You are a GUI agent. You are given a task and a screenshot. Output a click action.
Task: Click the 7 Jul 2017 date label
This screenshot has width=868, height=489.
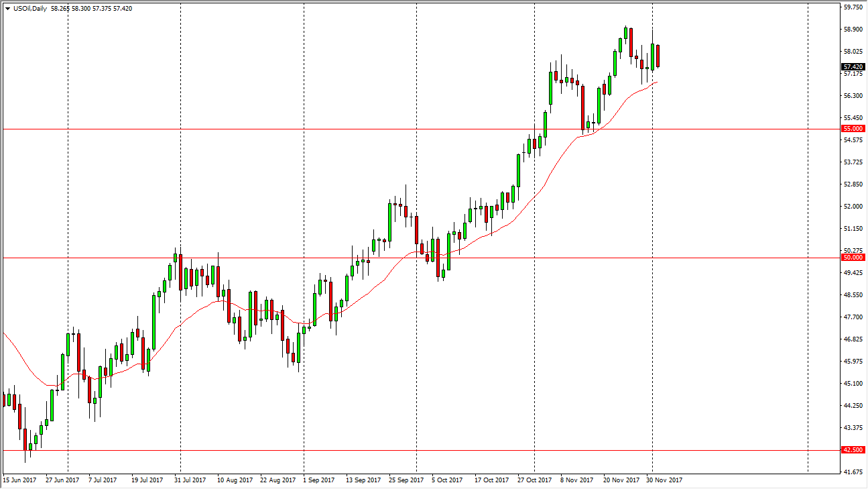click(x=101, y=480)
